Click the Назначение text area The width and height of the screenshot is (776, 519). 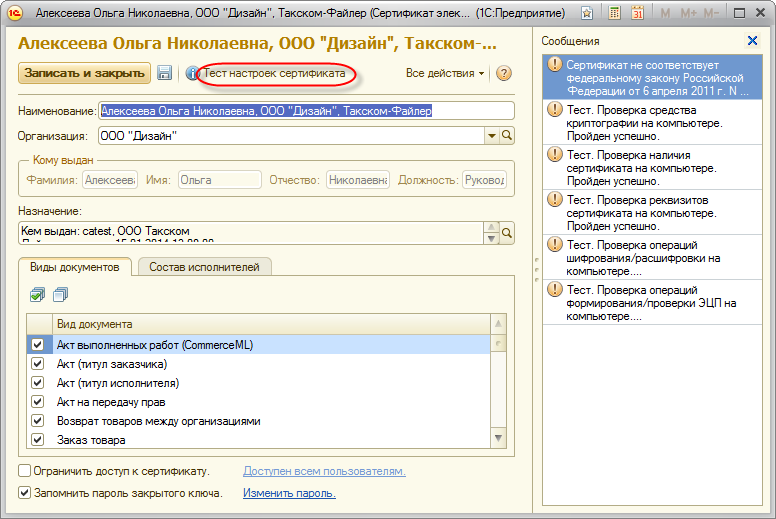[251, 233]
